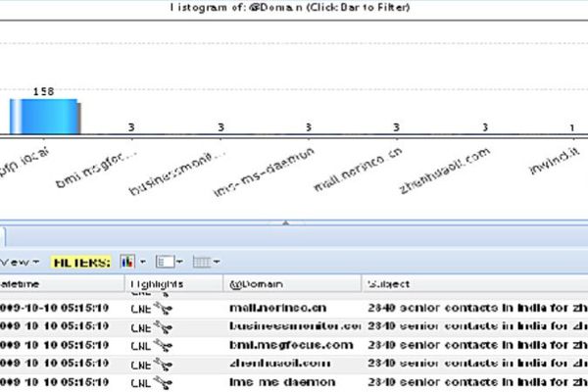Click the mail.norinco.cn histogram axis label
The image size is (588, 392).
click(358, 169)
